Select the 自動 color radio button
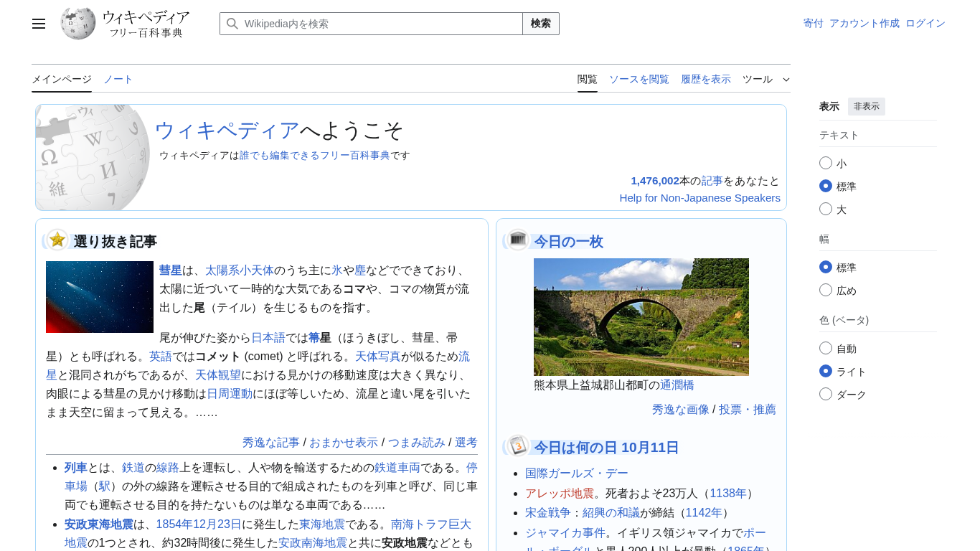The width and height of the screenshot is (980, 551). coord(826,349)
